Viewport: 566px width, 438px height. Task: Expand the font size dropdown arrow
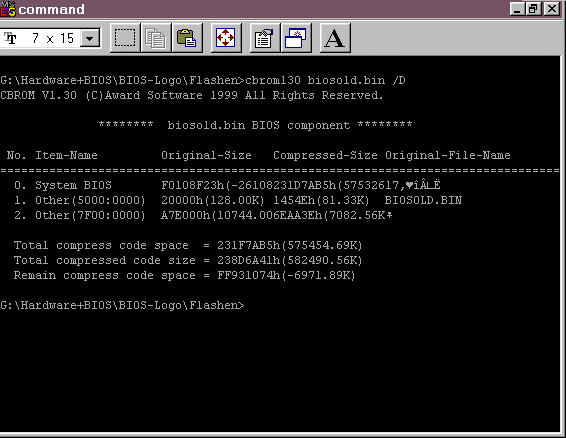pyautogui.click(x=90, y=38)
